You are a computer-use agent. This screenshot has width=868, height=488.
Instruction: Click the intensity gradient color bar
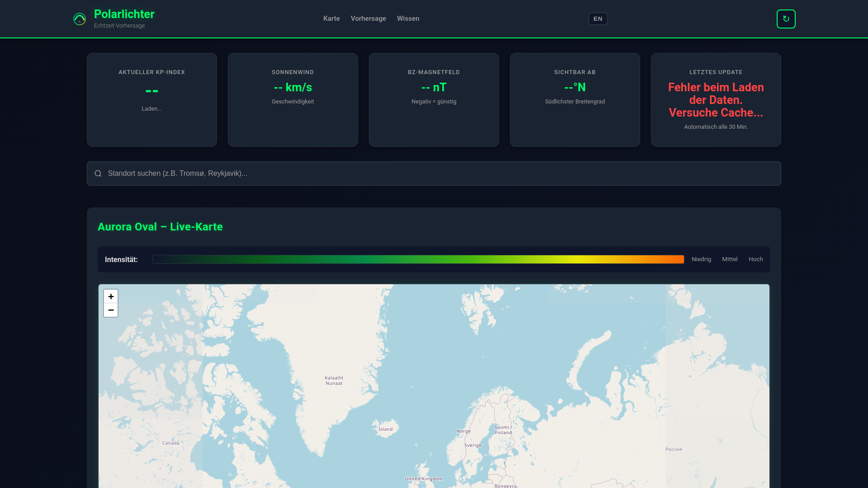click(418, 259)
